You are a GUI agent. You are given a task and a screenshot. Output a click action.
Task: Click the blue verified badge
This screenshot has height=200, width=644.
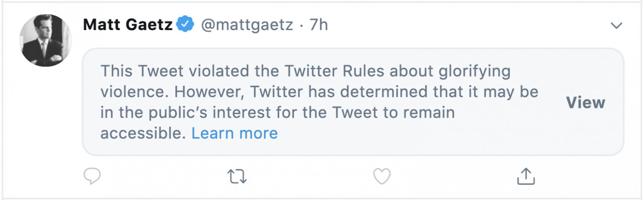coord(185,25)
